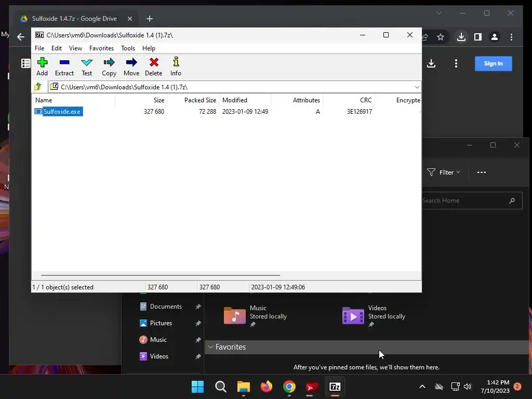The height and width of the screenshot is (399, 532).
Task: Toggle Chrome side panel icon
Action: pyautogui.click(x=478, y=37)
